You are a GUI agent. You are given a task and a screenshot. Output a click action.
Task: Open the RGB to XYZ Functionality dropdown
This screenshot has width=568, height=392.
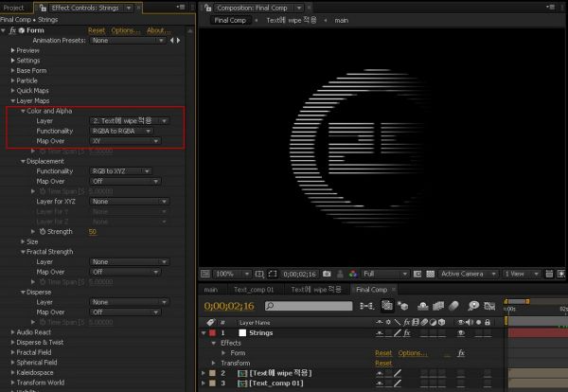(120, 171)
